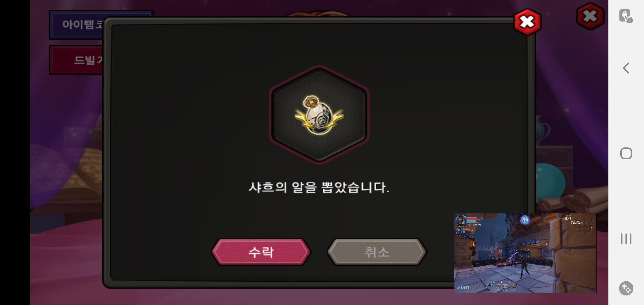
Task: Accept the egg with 수락 button
Action: click(261, 252)
